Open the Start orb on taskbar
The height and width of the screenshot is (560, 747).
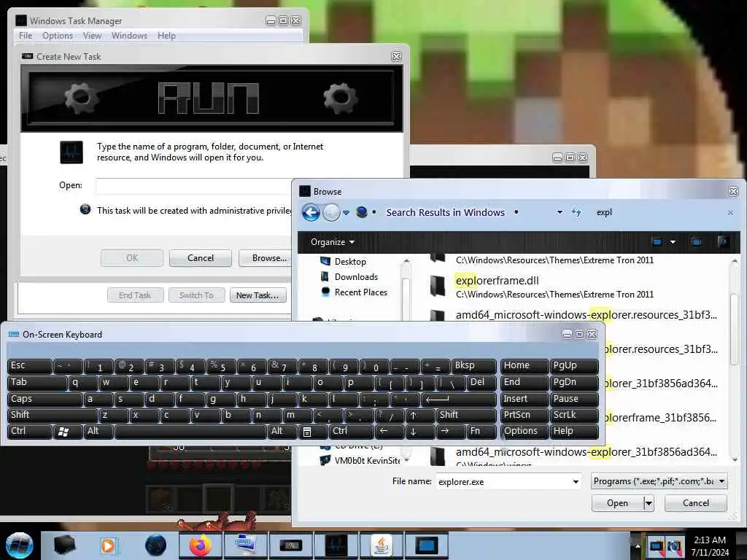(19, 545)
